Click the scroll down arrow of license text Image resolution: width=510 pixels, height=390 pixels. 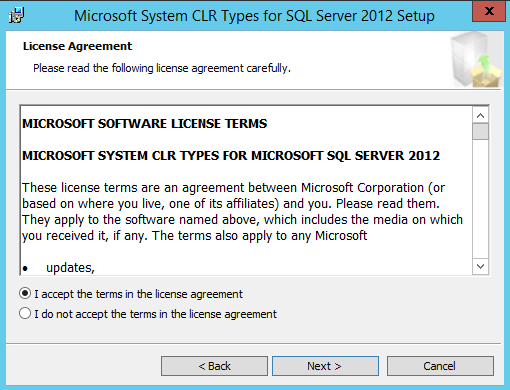[480, 266]
